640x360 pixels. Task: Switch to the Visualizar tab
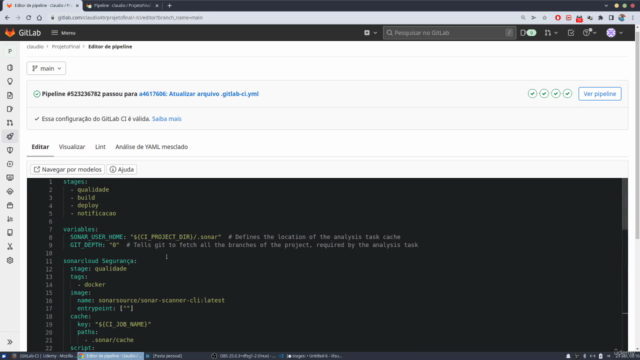(72, 147)
